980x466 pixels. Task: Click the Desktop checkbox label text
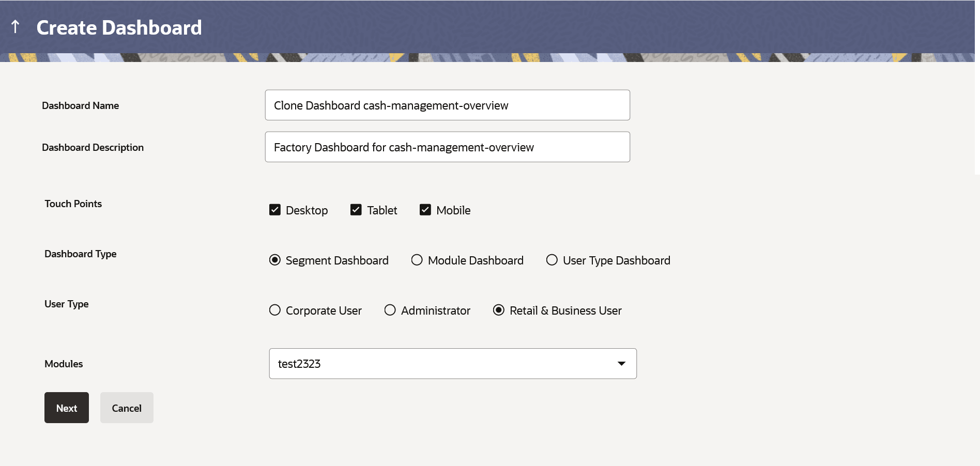tap(307, 210)
